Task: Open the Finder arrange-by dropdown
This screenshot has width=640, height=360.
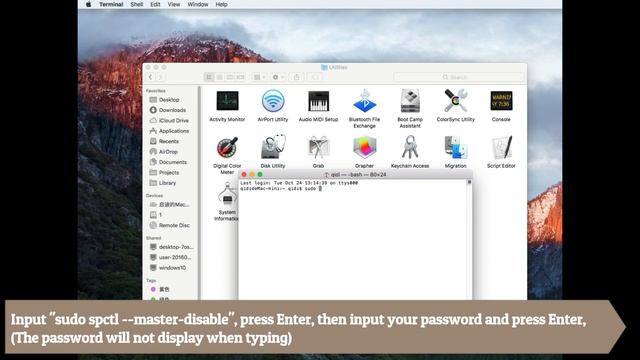Action: tap(259, 77)
